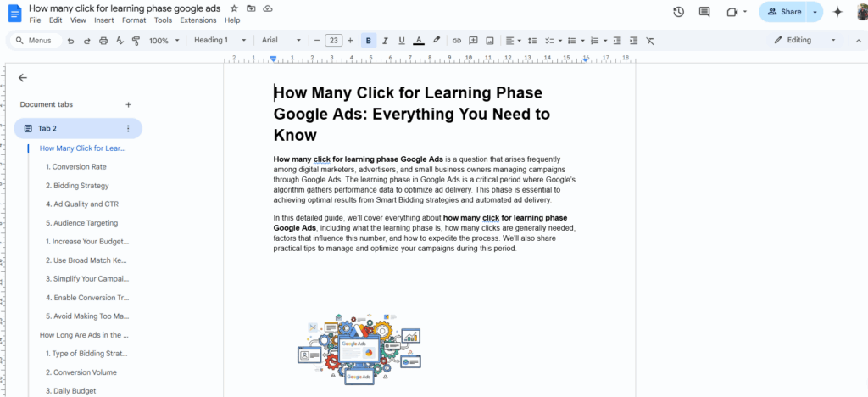Select the Google Ads illustration image
This screenshot has height=397, width=868.
click(x=359, y=348)
